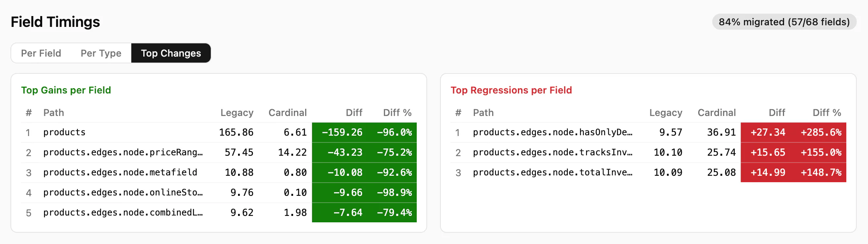Click the 84% migrated badge
The width and height of the screenshot is (868, 244).
tap(784, 22)
